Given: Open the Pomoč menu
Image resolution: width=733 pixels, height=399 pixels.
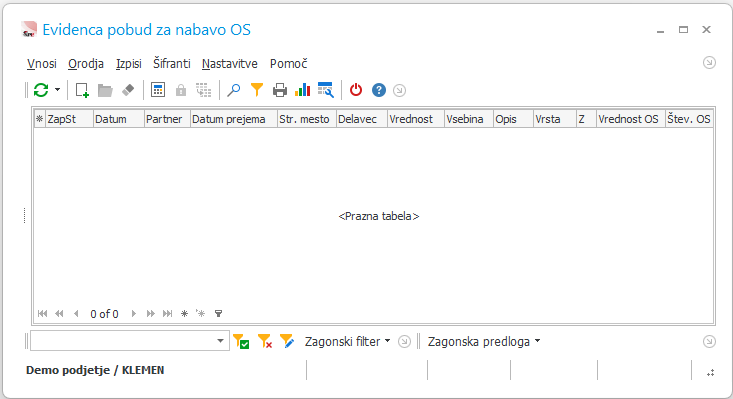Looking at the screenshot, I should pyautogui.click(x=288, y=64).
